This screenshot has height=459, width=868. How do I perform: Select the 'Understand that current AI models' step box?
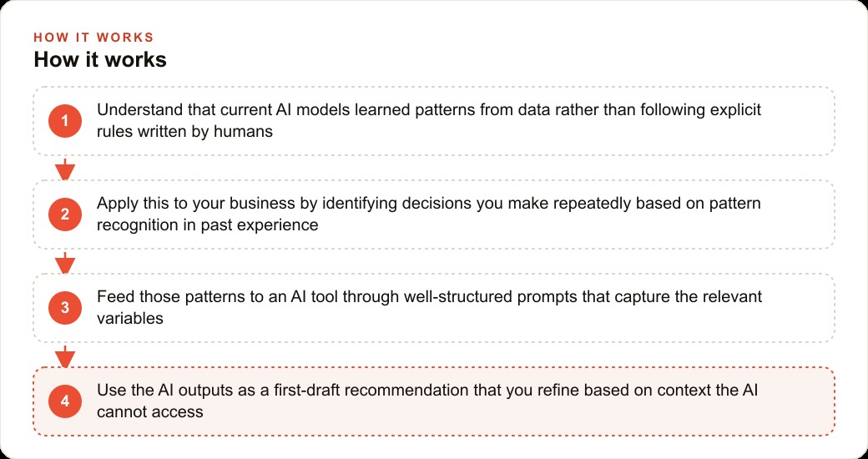click(x=434, y=121)
